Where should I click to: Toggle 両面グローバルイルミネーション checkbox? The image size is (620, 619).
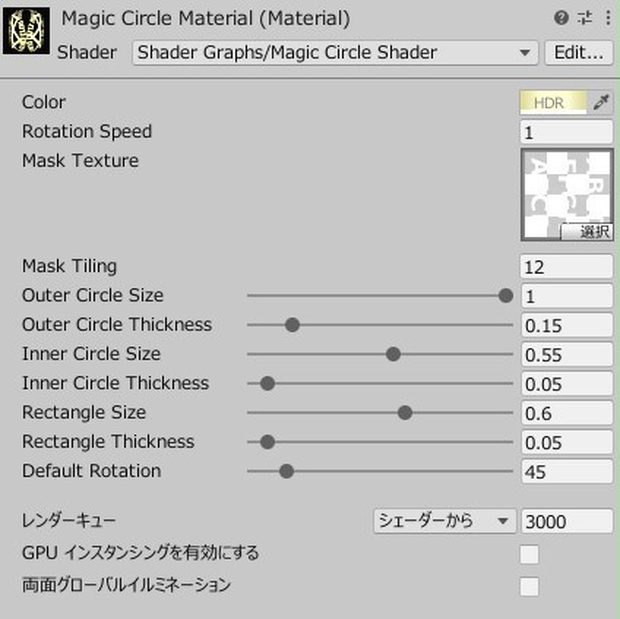click(x=529, y=586)
